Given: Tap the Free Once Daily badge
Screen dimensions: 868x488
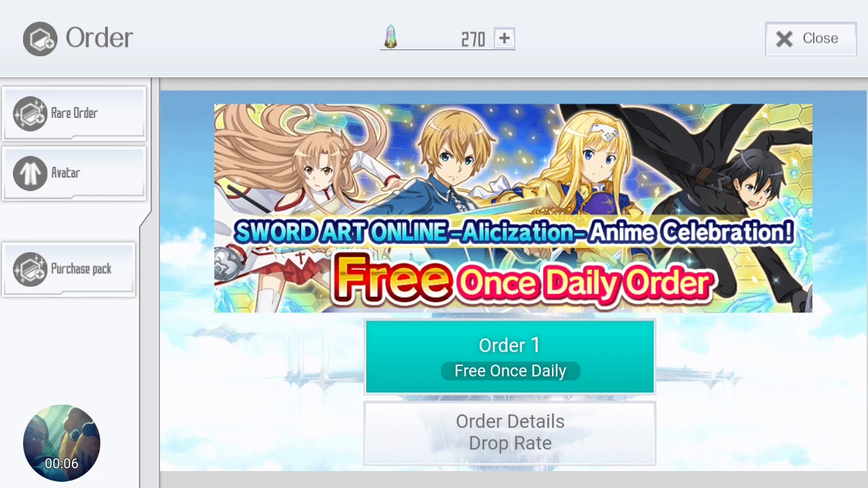Looking at the screenshot, I should (510, 371).
